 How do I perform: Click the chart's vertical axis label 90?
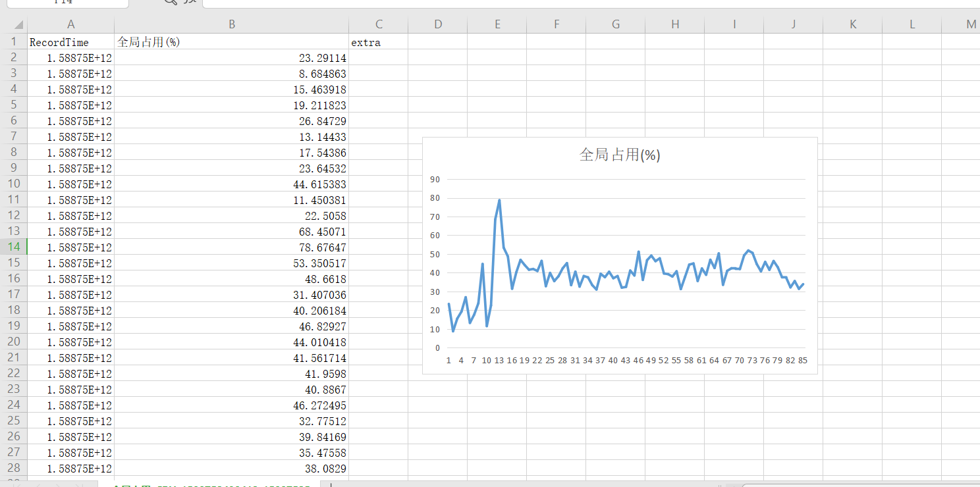click(x=434, y=179)
